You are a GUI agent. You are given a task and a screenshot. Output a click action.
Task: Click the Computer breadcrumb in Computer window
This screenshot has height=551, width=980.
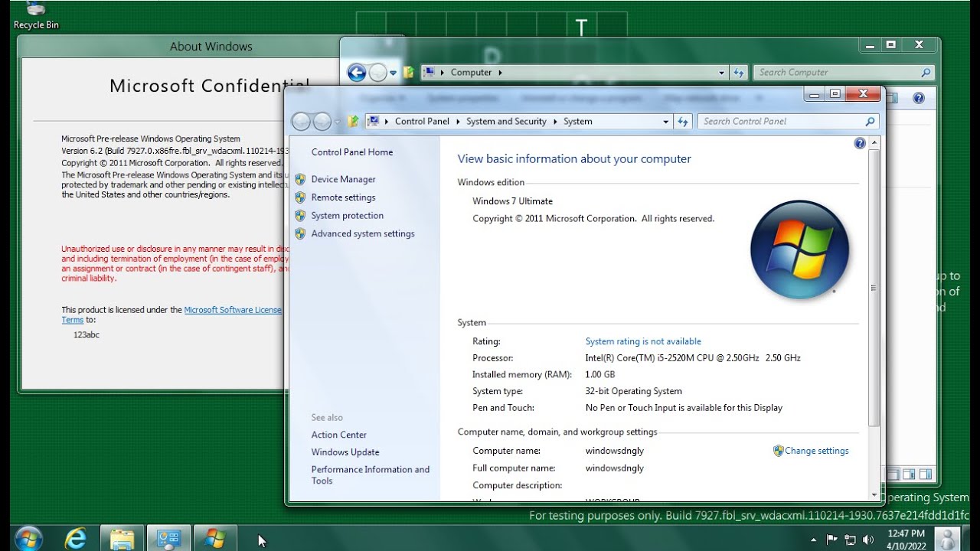point(471,73)
